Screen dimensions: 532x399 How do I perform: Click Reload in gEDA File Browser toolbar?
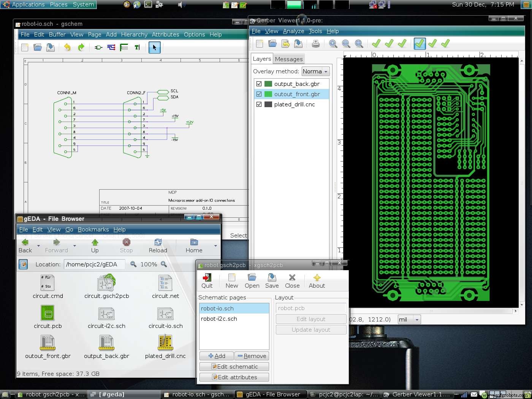point(158,245)
